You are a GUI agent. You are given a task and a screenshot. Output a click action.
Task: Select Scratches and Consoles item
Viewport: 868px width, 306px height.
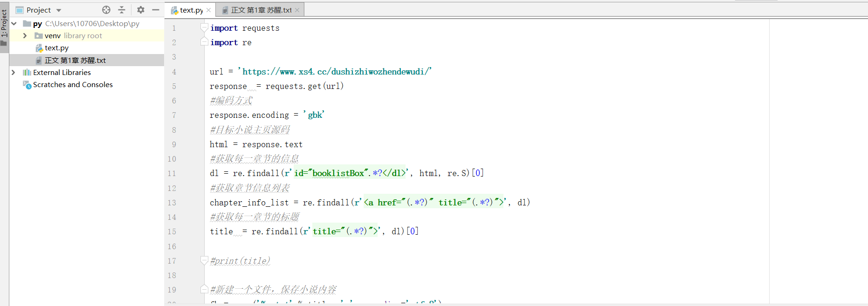tap(73, 84)
